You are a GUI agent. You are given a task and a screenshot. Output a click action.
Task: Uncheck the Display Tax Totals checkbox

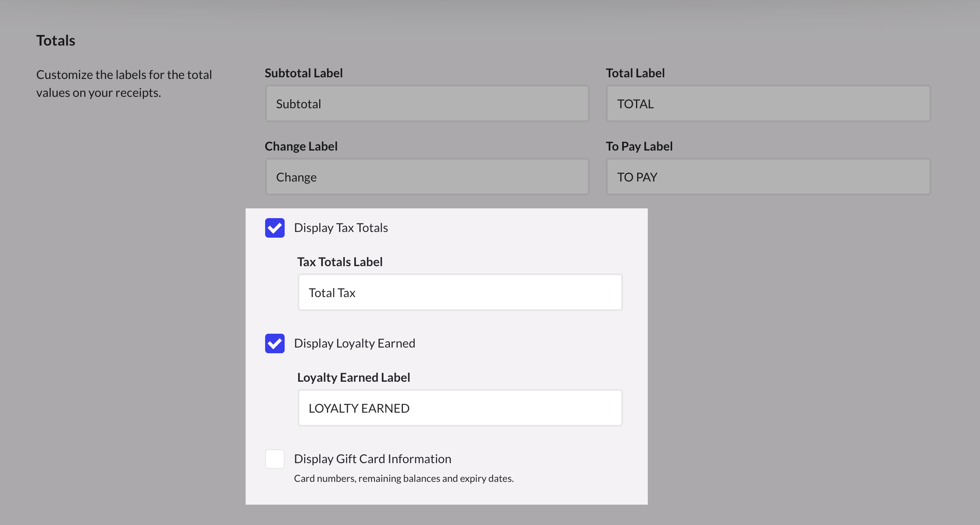(274, 228)
